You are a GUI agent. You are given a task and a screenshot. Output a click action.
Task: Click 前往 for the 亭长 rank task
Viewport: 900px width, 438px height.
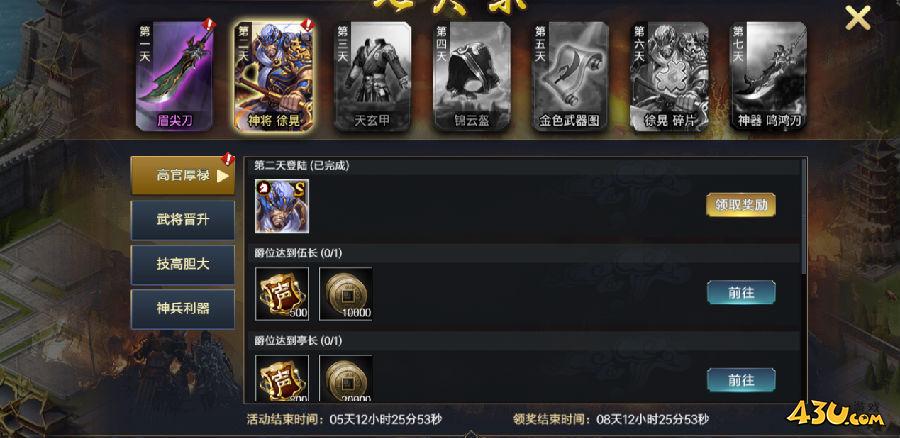(x=741, y=380)
